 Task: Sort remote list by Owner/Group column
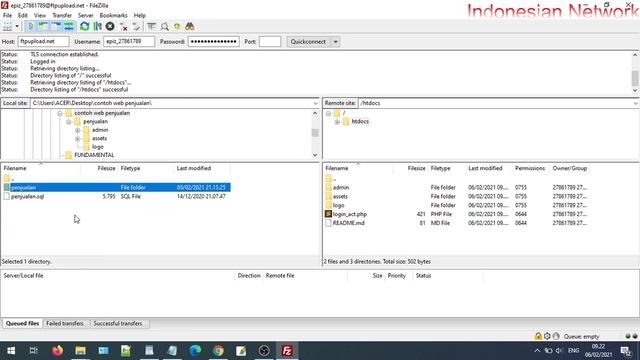pyautogui.click(x=570, y=168)
